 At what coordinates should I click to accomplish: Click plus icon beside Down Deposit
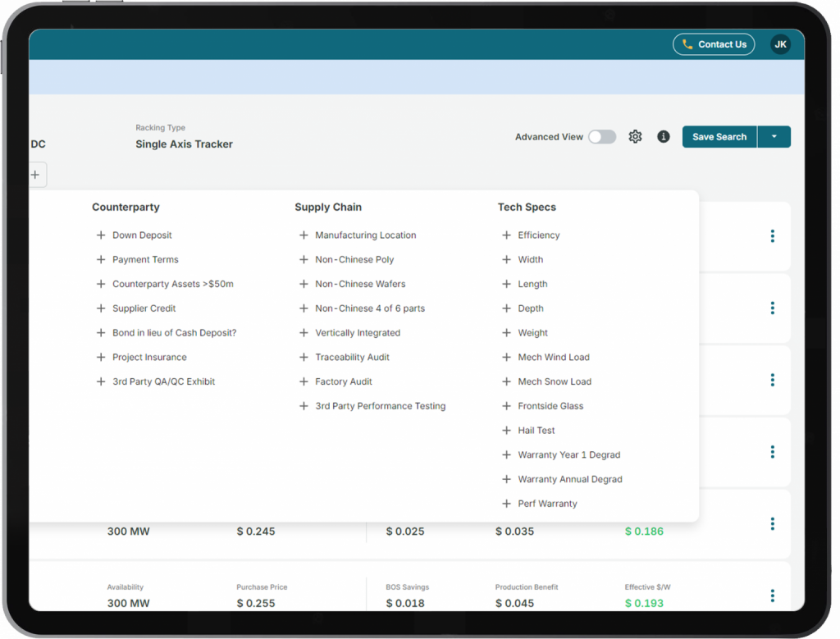click(x=101, y=235)
